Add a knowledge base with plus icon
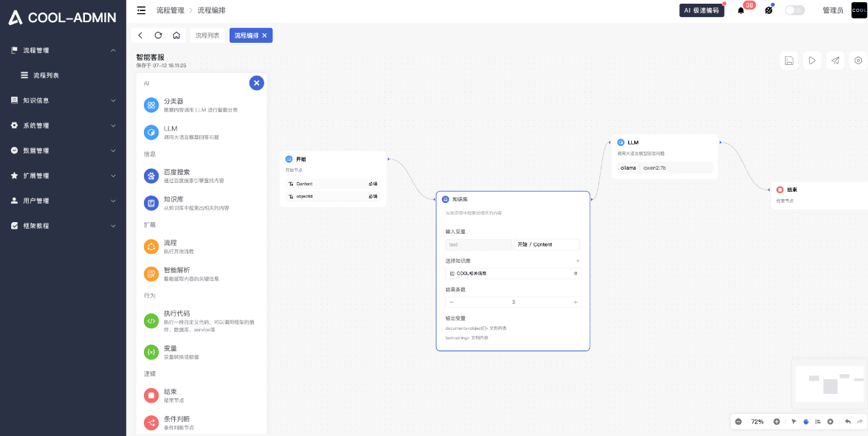Viewport: 868px width, 436px height. tap(577, 260)
